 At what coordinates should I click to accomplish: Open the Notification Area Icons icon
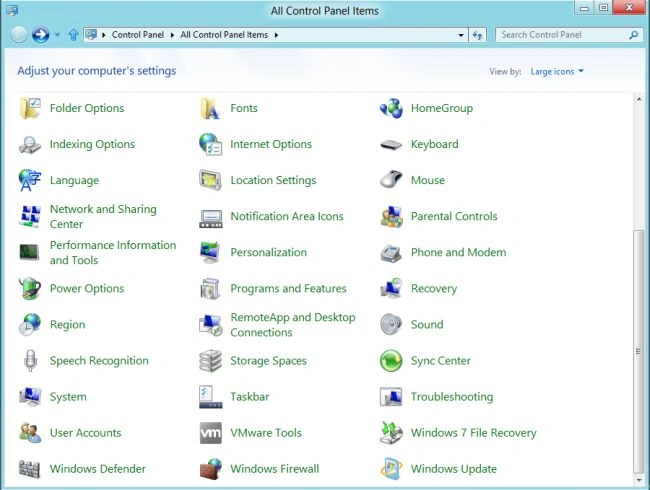click(210, 218)
